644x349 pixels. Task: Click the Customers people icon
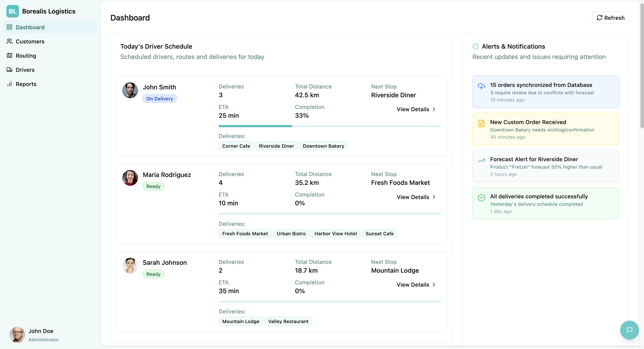pos(9,41)
